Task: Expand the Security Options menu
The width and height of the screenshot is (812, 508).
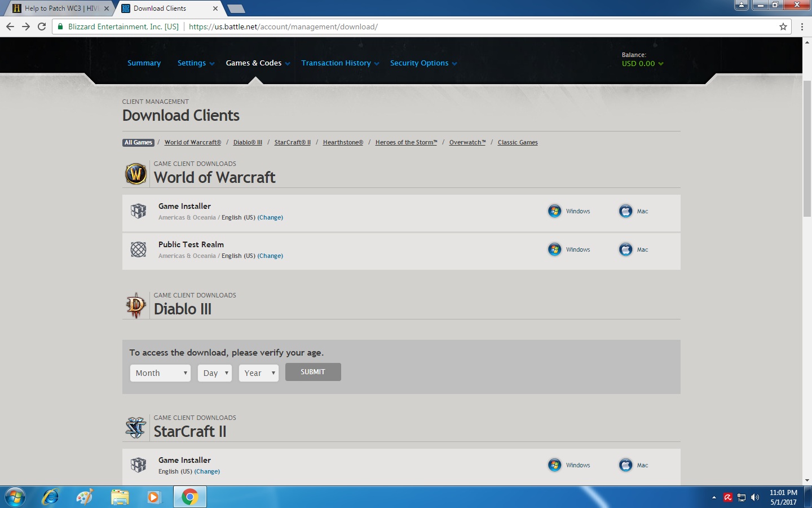Action: 423,63
